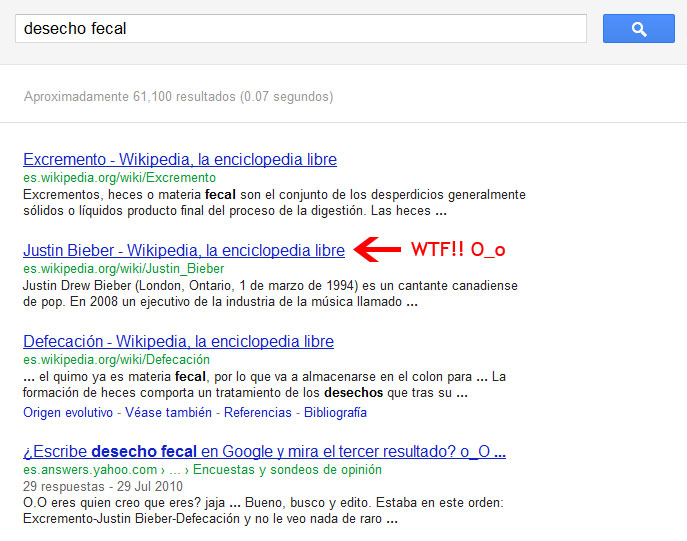
Task: Click the blue magnifier search button
Action: coord(638,28)
